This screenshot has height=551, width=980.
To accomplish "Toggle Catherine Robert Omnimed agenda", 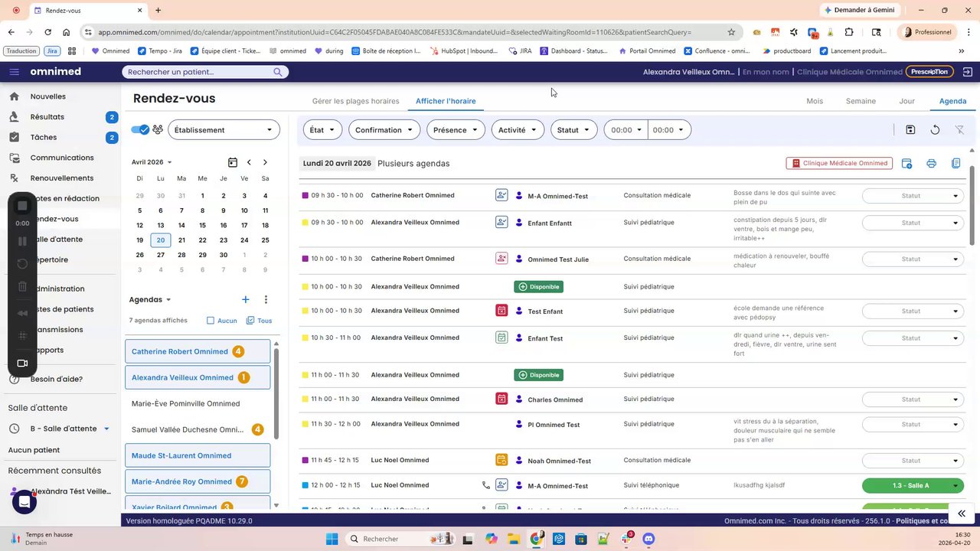I will click(x=198, y=351).
